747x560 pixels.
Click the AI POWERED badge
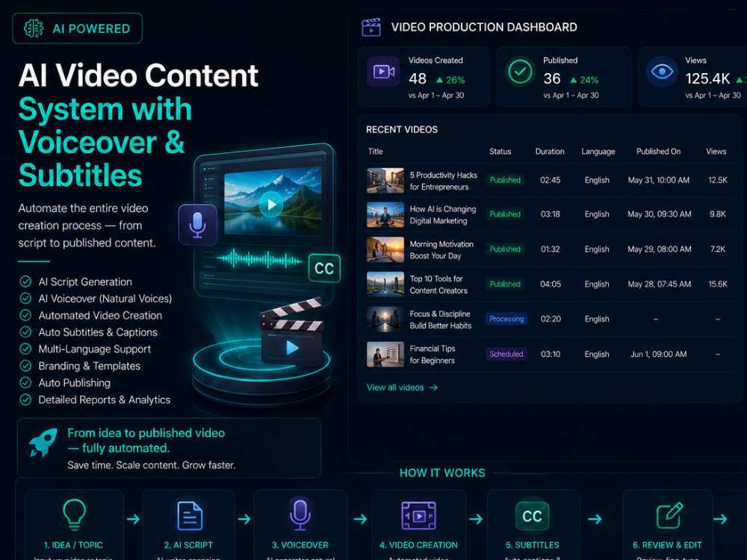pyautogui.click(x=77, y=28)
